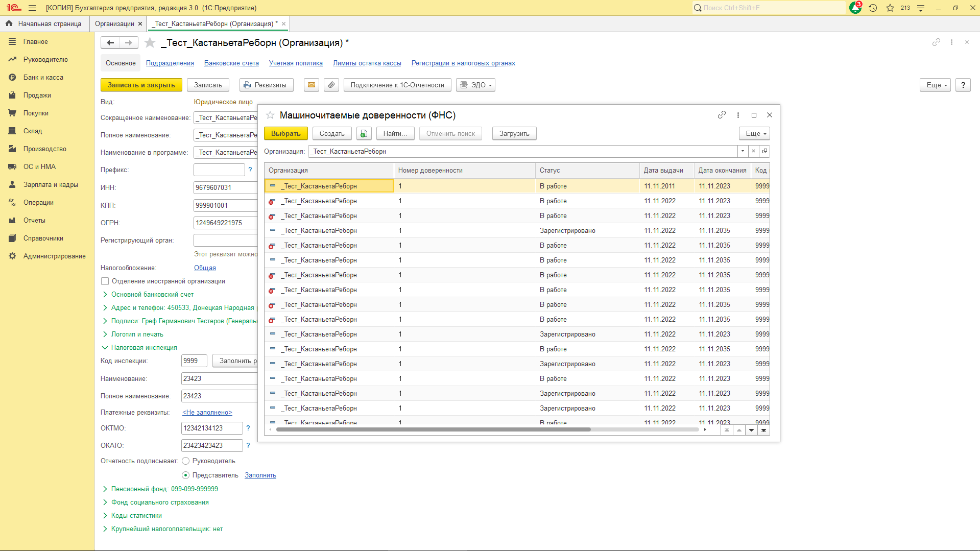
Task: Expand the Подписи section
Action: pos(180,321)
